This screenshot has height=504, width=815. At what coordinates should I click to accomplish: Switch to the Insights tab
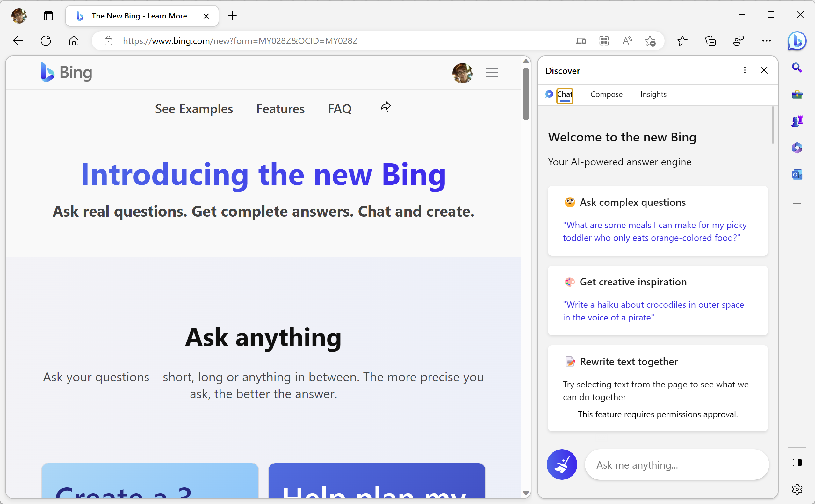654,94
